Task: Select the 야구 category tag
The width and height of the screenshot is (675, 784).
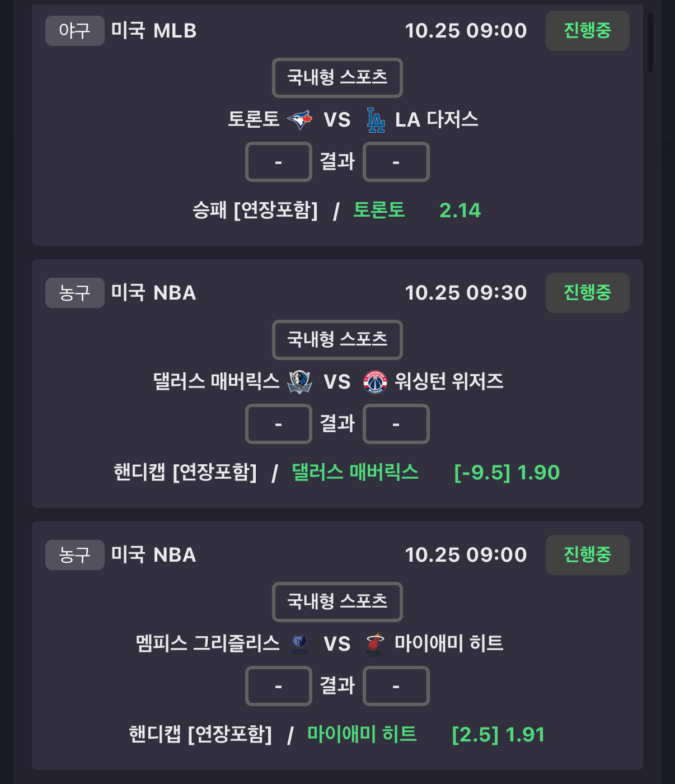Action: coord(74,31)
